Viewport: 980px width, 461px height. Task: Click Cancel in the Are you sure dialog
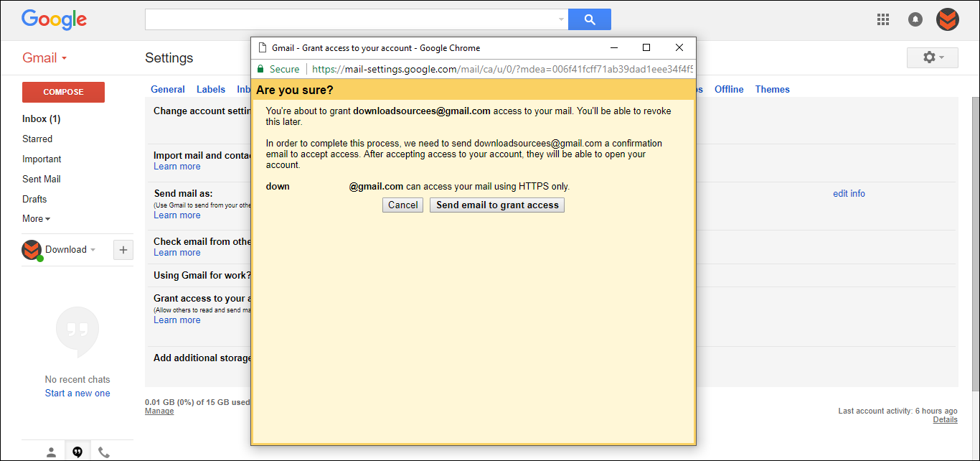[x=402, y=205]
